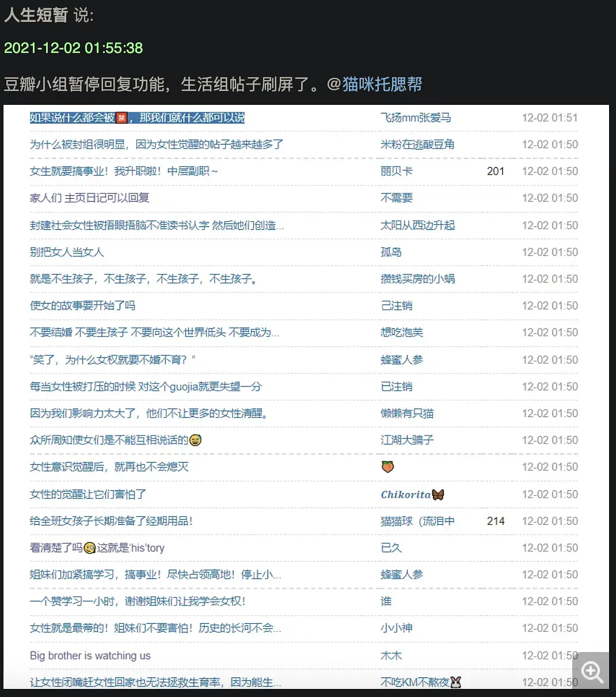Open post 给全班女孩子长期准备了经期用品

point(111,521)
